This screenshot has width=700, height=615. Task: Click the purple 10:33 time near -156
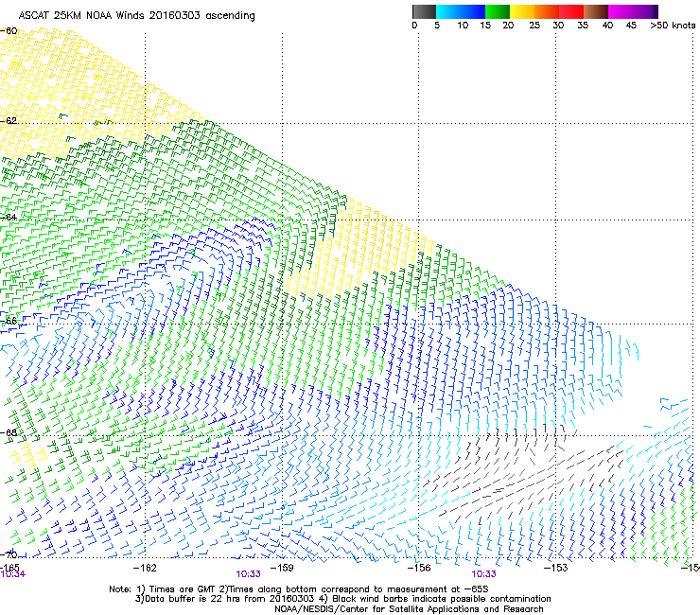484,574
